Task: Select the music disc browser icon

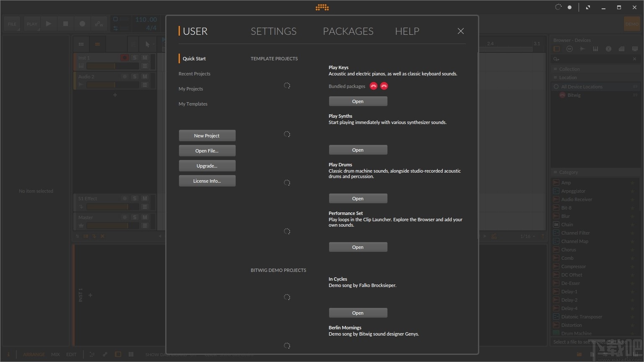Action: pos(608,49)
